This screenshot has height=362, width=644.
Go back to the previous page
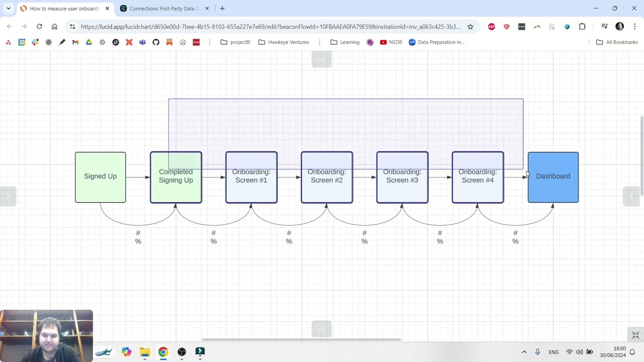tap(9, 27)
